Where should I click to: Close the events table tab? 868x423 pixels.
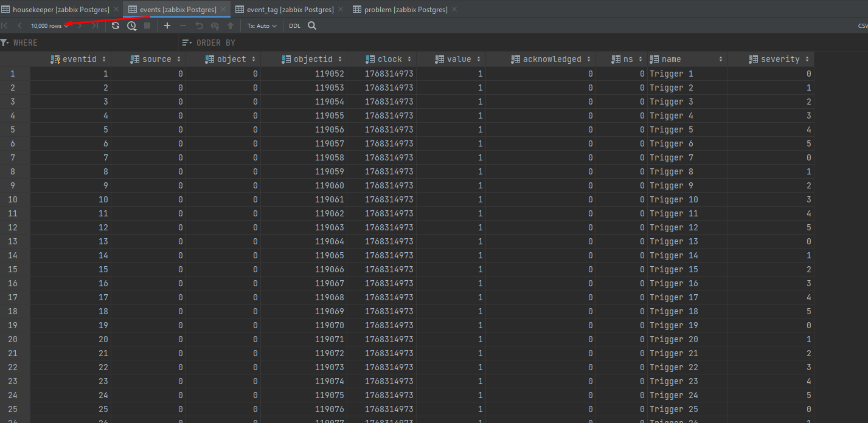(224, 10)
